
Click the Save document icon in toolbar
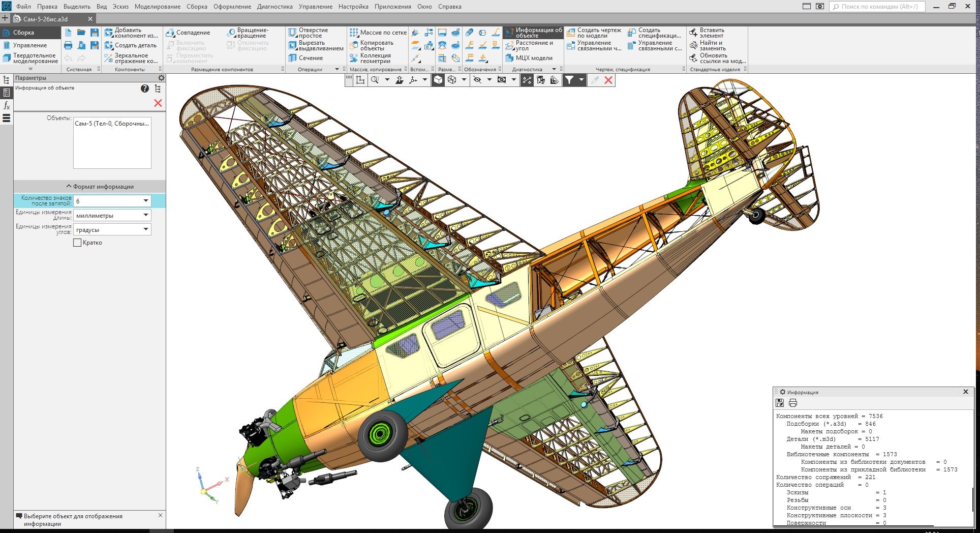point(95,33)
